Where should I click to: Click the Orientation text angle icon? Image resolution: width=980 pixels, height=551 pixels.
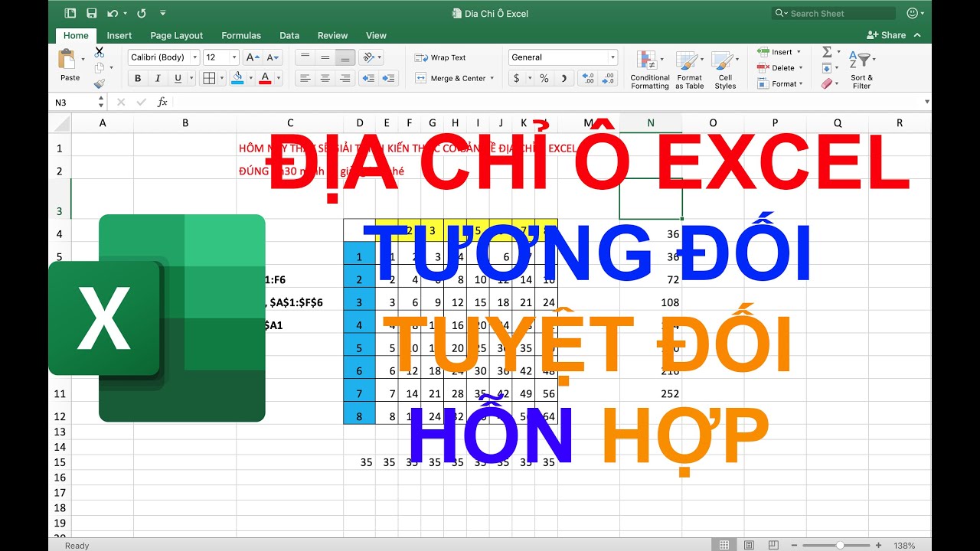pos(369,57)
